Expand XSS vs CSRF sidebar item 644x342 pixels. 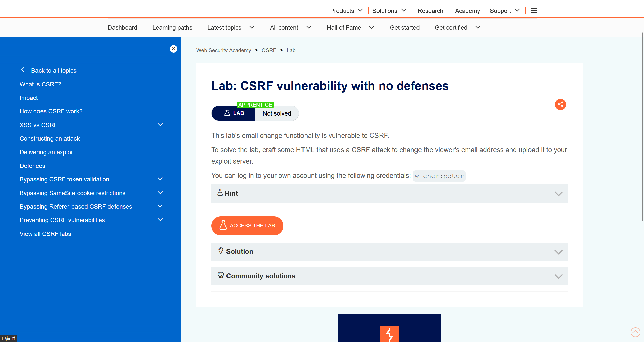(x=160, y=125)
